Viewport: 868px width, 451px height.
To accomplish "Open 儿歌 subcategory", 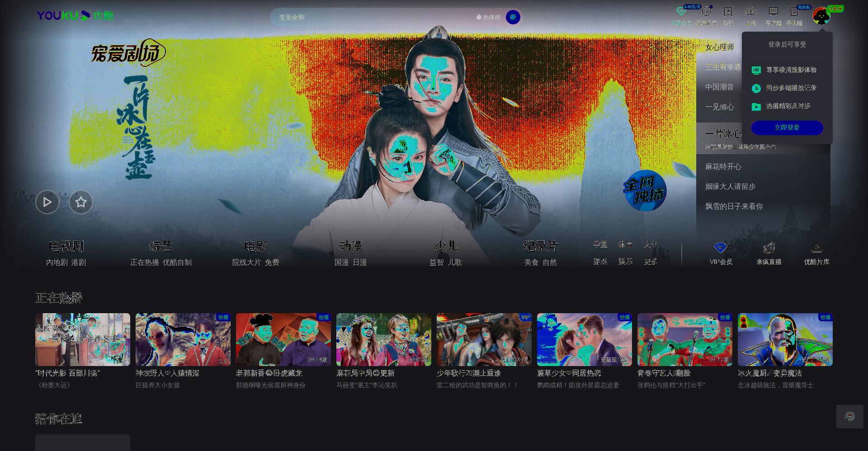I will tap(455, 262).
